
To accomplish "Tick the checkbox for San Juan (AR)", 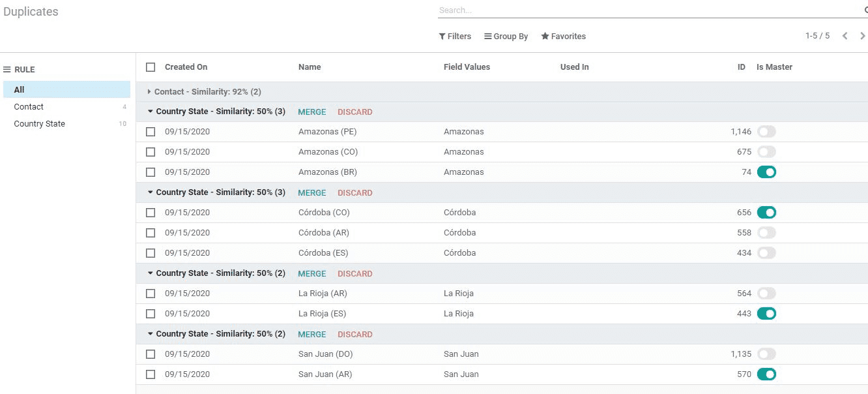I will (x=151, y=374).
